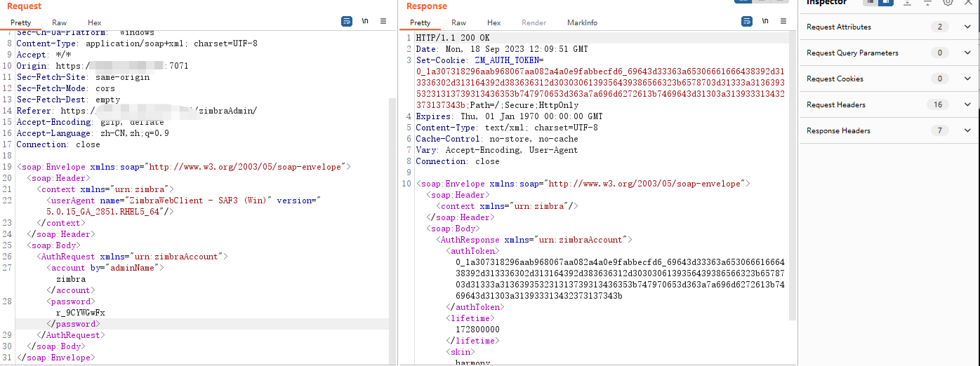Open the Response MarkInfo tab

pyautogui.click(x=583, y=22)
